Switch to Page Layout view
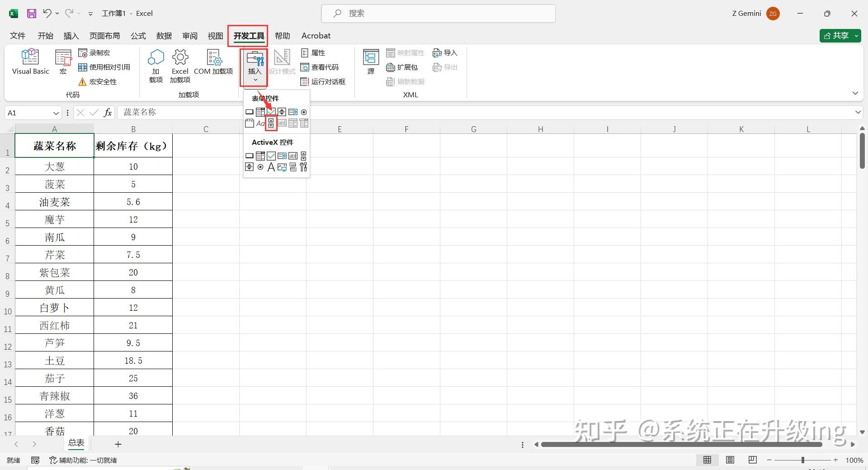This screenshot has height=470, width=868. 730,460
